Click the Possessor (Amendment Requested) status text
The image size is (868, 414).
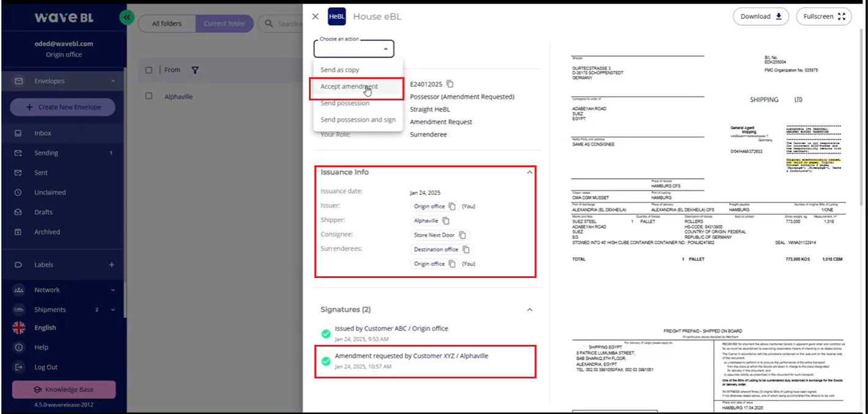pos(462,97)
